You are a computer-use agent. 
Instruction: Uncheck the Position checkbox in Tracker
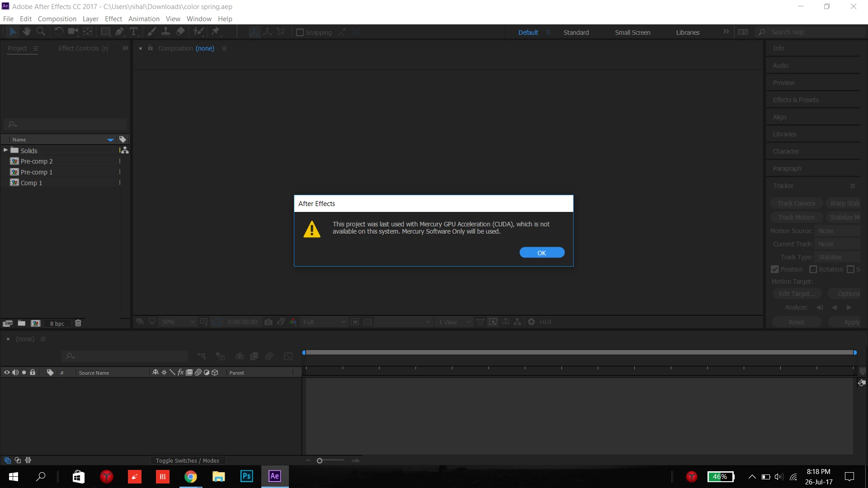point(775,269)
